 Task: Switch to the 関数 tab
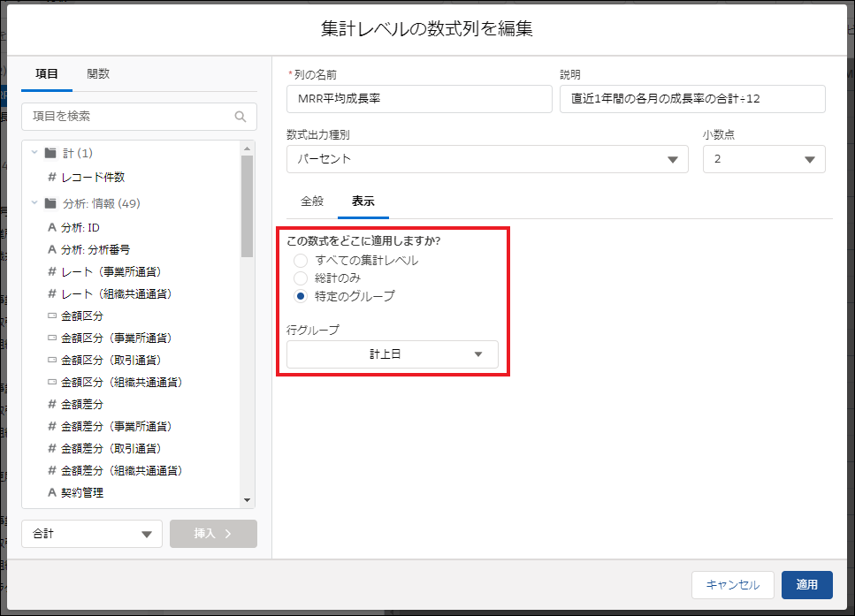click(98, 74)
